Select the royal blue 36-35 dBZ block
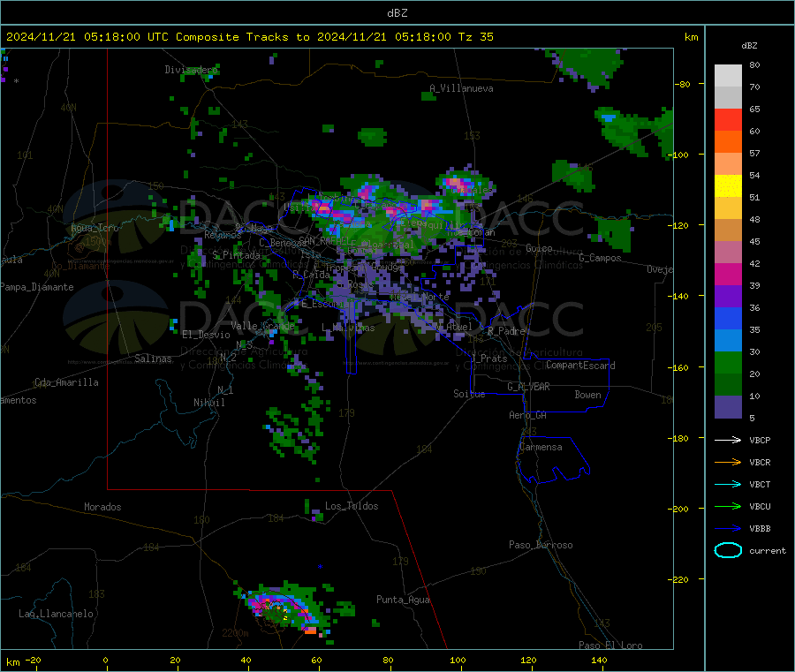795x672 pixels. (x=728, y=318)
